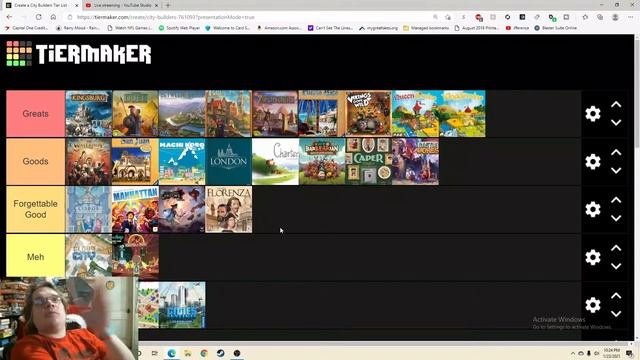Select the London game thumbnail

pyautogui.click(x=229, y=162)
